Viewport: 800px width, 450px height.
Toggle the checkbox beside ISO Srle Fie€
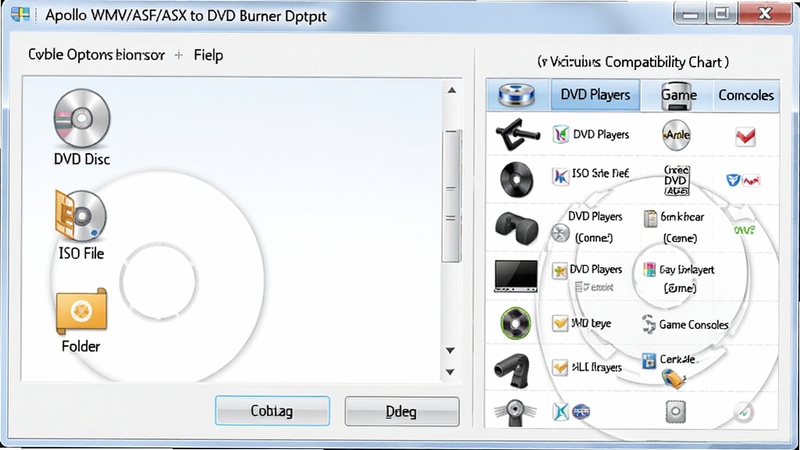[561, 177]
